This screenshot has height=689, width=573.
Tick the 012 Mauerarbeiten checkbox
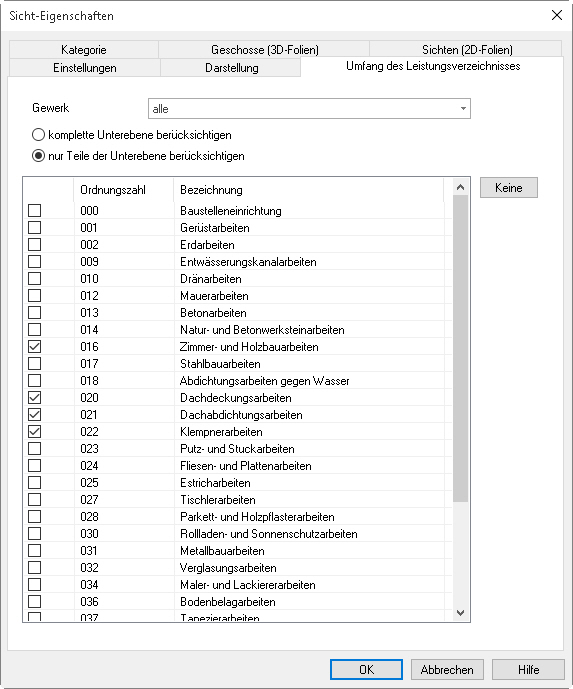click(x=35, y=295)
